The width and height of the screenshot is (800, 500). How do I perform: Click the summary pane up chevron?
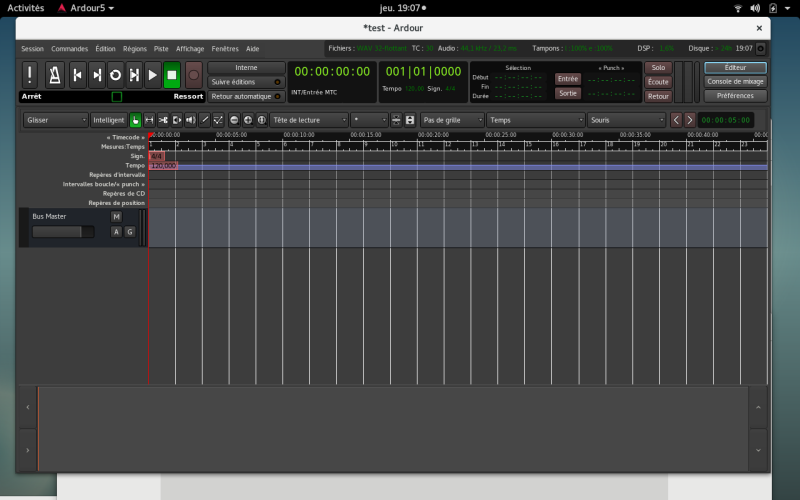[758, 407]
